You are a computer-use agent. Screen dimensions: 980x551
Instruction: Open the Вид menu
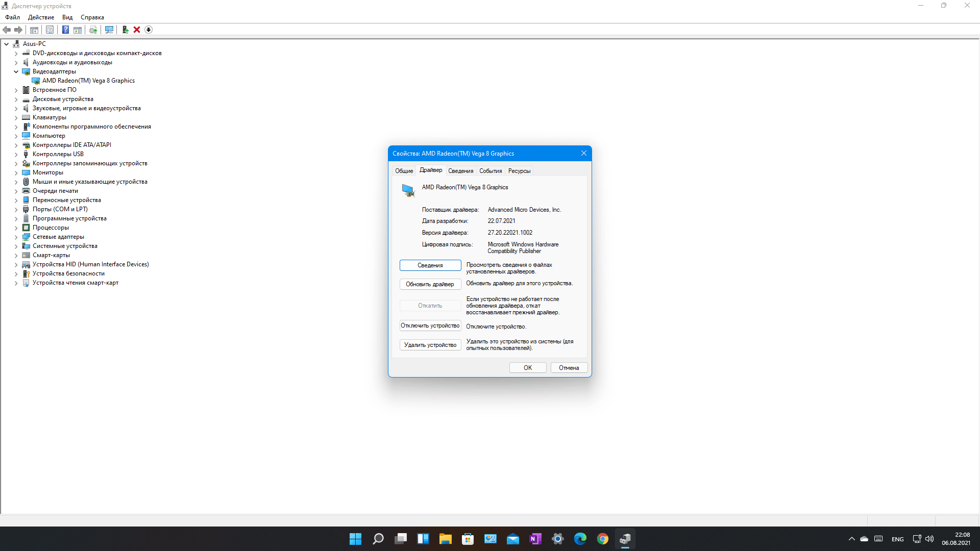coord(67,17)
